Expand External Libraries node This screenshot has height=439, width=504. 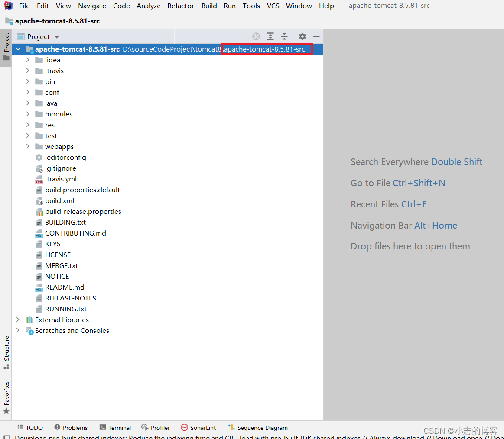[18, 320]
